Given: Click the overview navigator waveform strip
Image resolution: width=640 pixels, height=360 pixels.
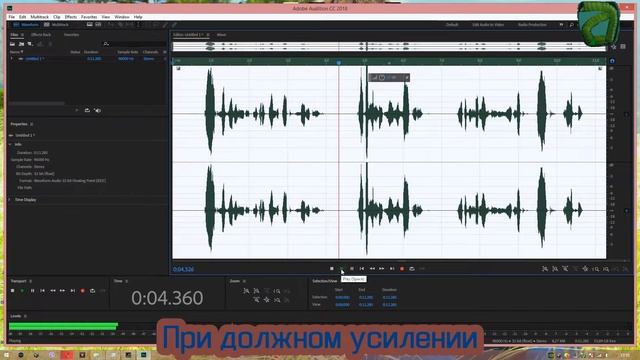Looking at the screenshot, I should point(389,47).
